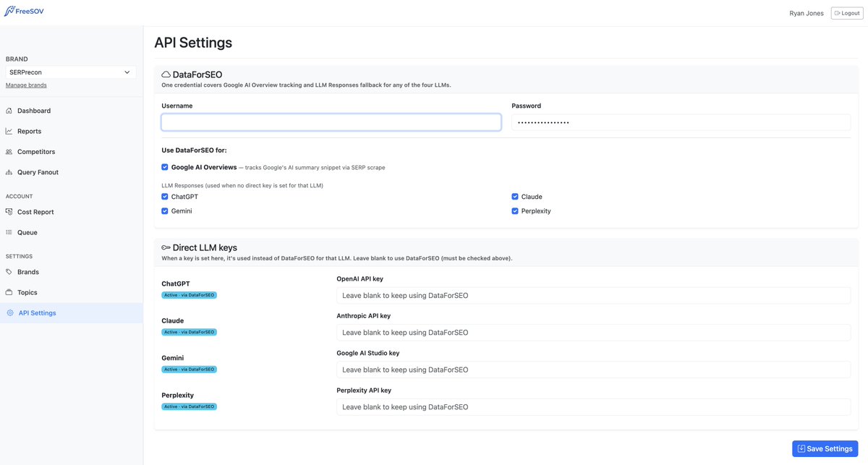Open Cost Report page

coord(71,212)
